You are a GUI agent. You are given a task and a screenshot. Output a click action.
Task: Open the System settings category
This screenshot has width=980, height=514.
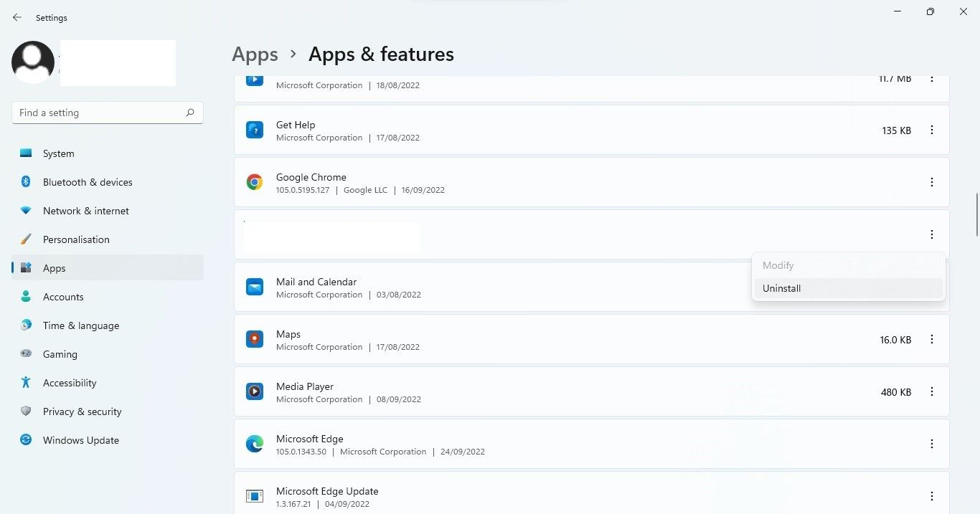click(x=108, y=153)
